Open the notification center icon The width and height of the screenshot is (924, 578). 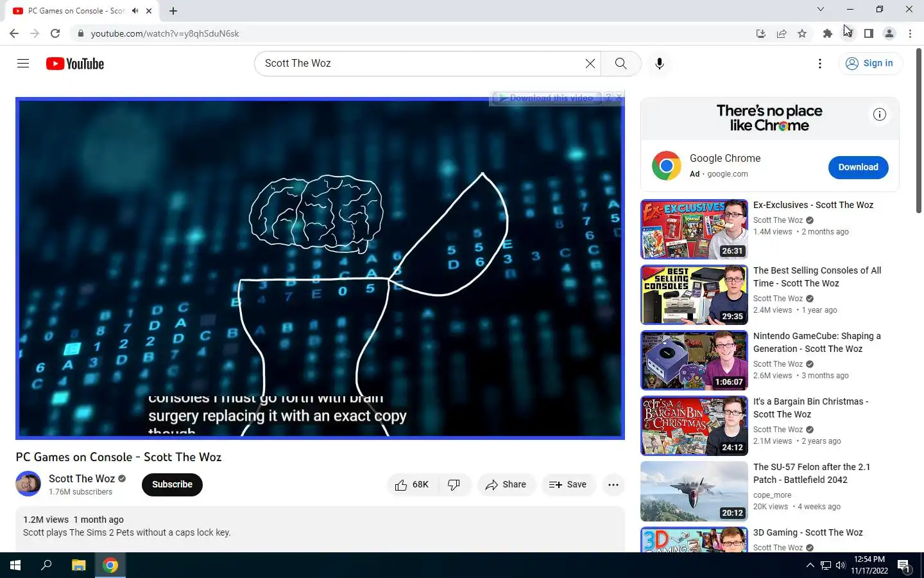coord(904,565)
